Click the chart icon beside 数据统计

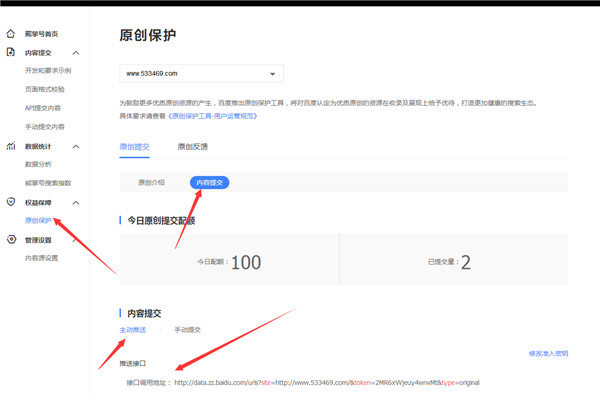(x=11, y=146)
